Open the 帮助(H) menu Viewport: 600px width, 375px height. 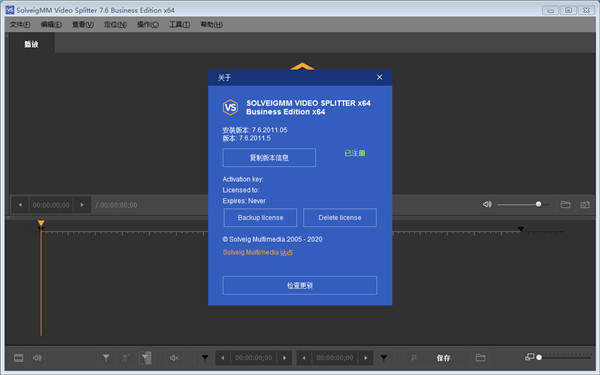coord(212,24)
